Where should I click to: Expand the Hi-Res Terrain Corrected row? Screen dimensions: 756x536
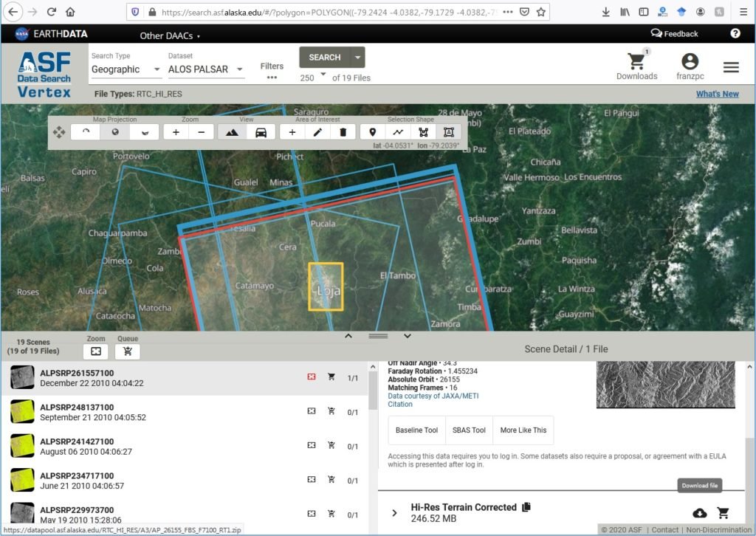tap(394, 513)
